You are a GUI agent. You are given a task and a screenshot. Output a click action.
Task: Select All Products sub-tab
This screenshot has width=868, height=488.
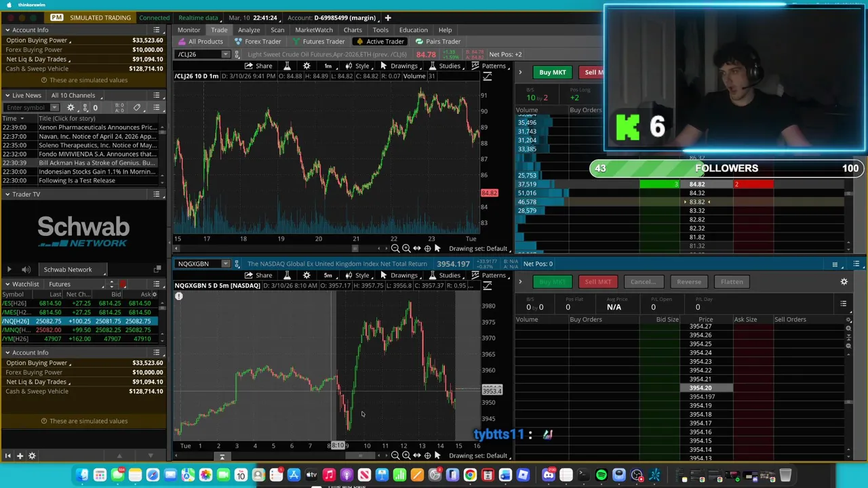200,41
